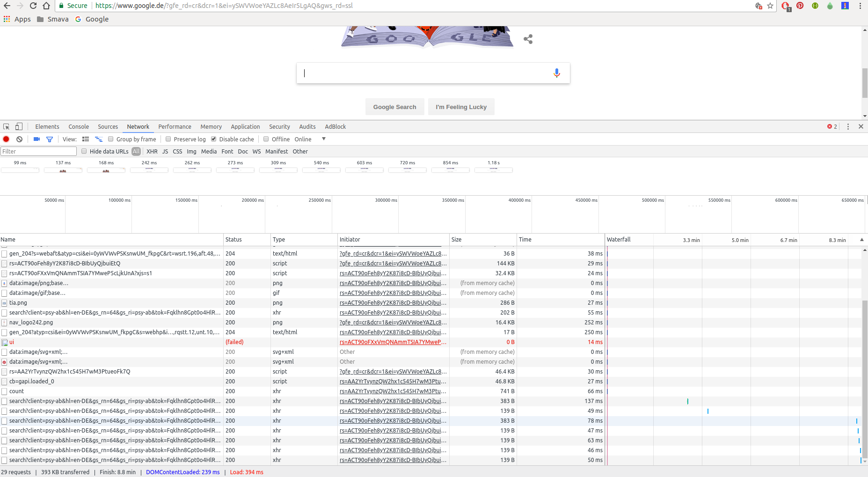Switch to the Security tab
Image resolution: width=868 pixels, height=477 pixels.
coord(279,126)
